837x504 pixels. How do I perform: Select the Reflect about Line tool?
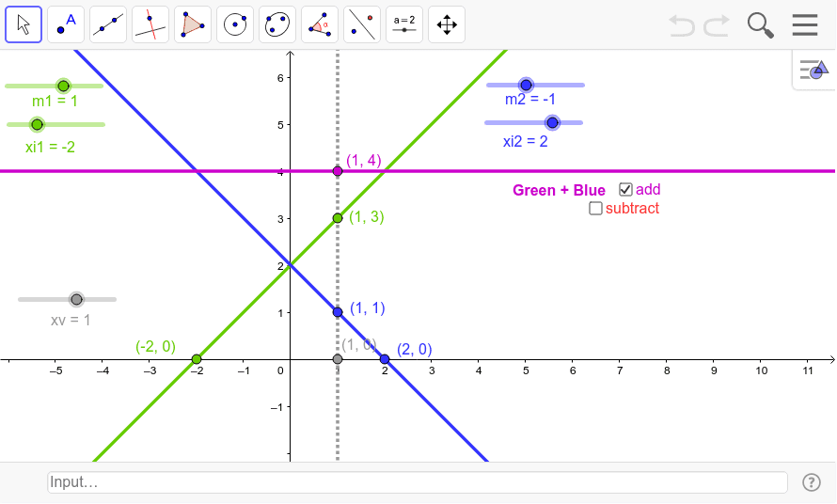coord(362,24)
